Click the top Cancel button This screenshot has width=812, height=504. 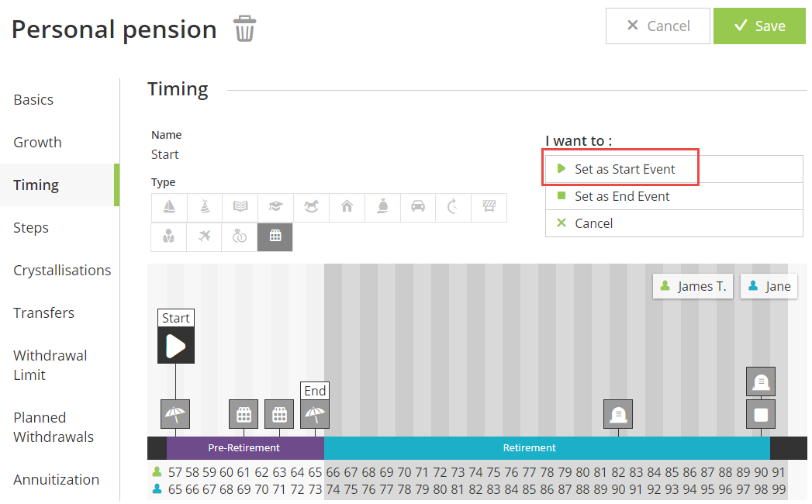658,26
